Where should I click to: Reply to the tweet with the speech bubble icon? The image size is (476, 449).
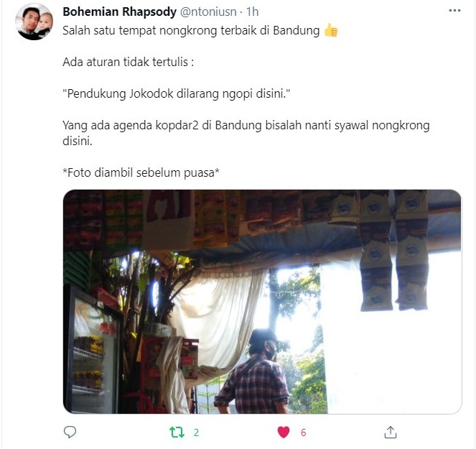pyautogui.click(x=70, y=432)
